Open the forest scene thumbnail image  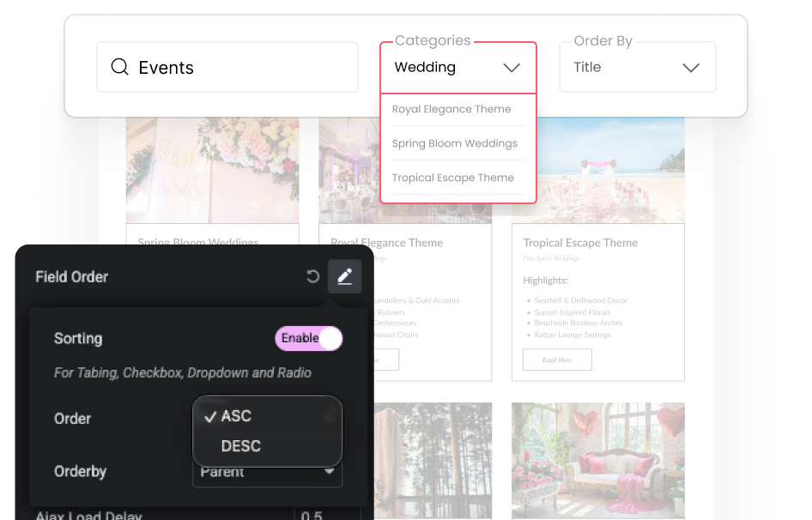click(433, 461)
